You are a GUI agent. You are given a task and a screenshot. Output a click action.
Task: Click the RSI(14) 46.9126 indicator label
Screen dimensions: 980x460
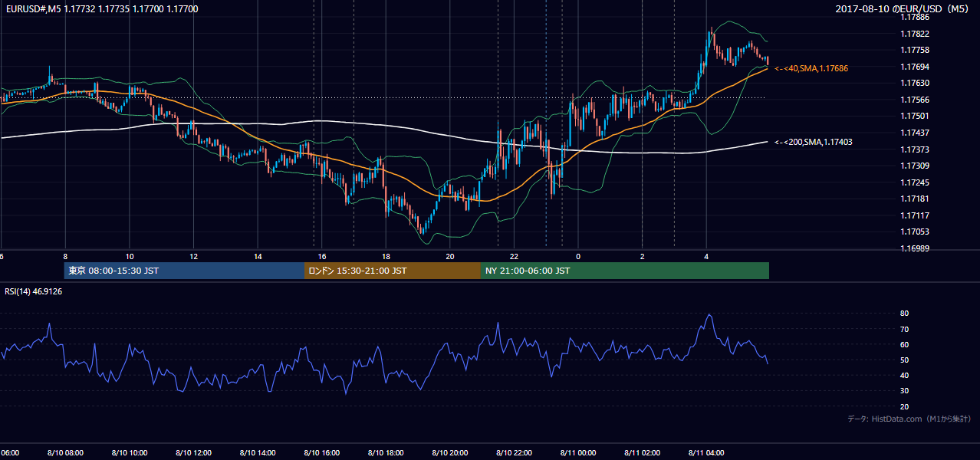click(34, 291)
